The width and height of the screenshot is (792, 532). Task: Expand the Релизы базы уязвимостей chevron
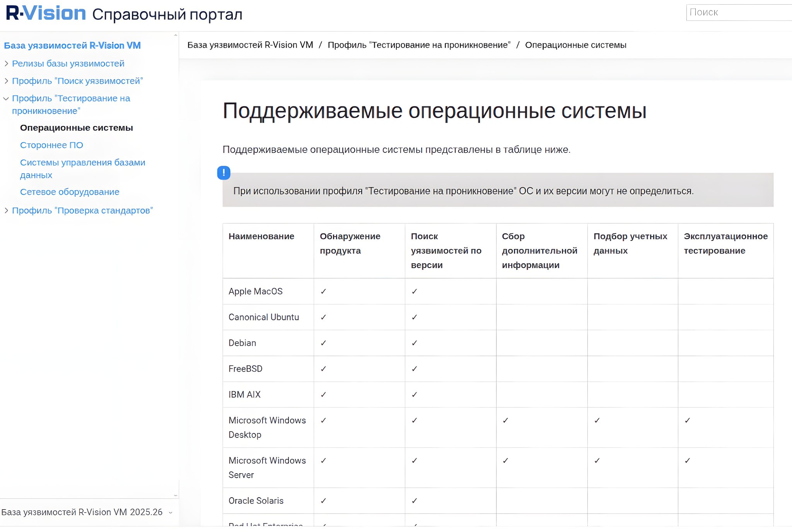[x=6, y=63]
